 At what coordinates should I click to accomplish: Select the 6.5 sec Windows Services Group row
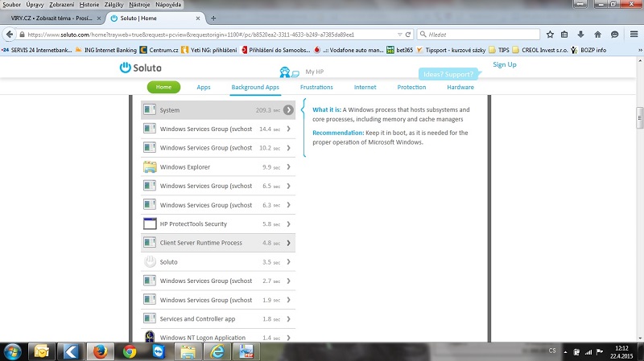point(218,186)
